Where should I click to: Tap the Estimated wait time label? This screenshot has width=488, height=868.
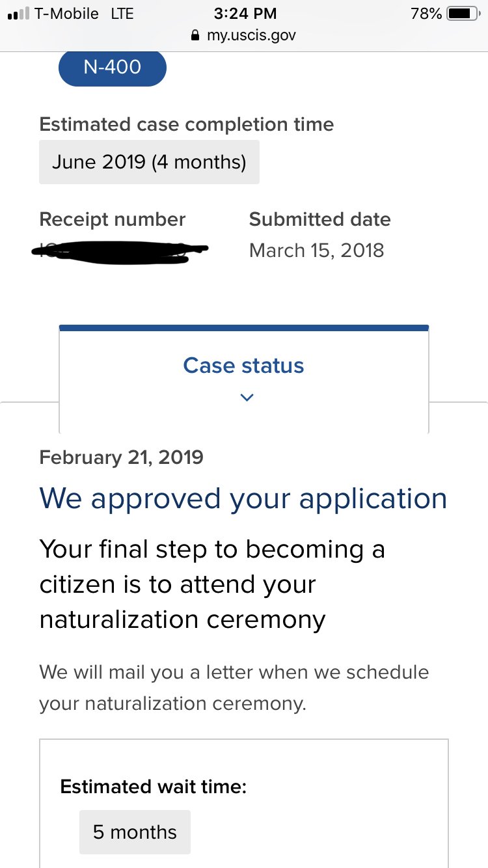[154, 787]
